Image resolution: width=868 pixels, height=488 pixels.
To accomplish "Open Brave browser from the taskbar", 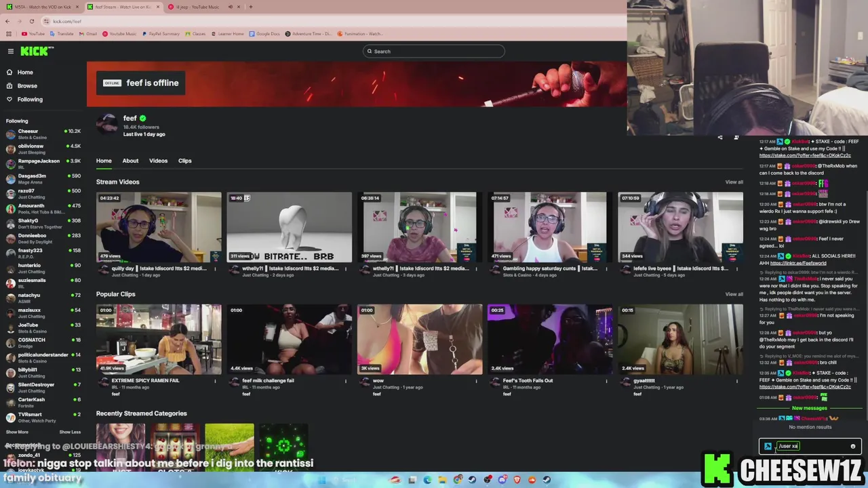I will pyautogui.click(x=517, y=480).
